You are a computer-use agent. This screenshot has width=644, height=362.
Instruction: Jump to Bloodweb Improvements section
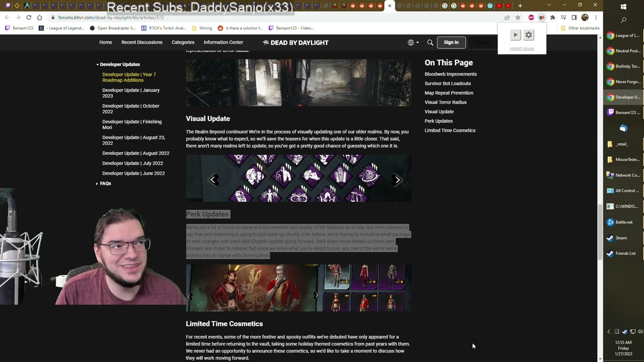[x=451, y=74]
